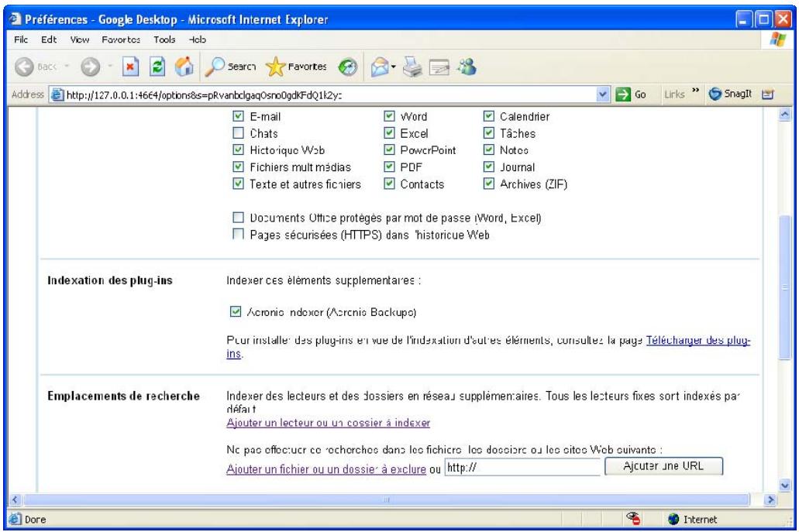The image size is (799, 532).
Task: Click the Ajouter une URL button
Action: tap(663, 466)
